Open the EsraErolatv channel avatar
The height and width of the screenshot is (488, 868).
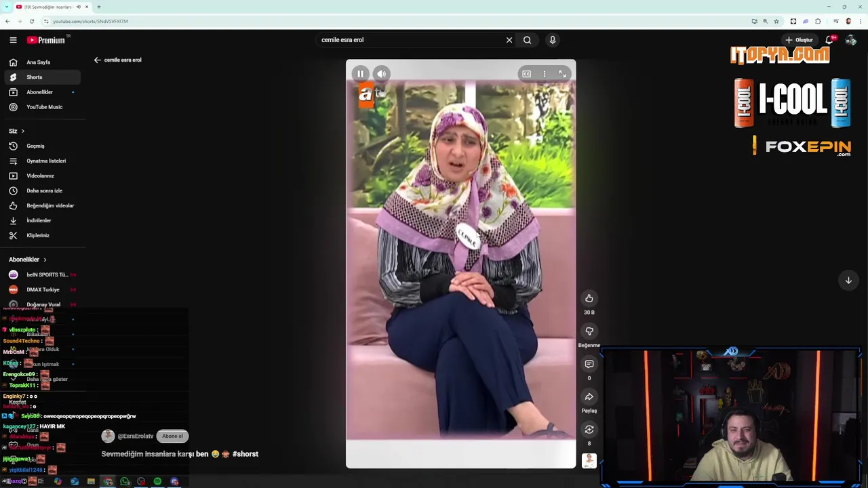[x=108, y=436]
